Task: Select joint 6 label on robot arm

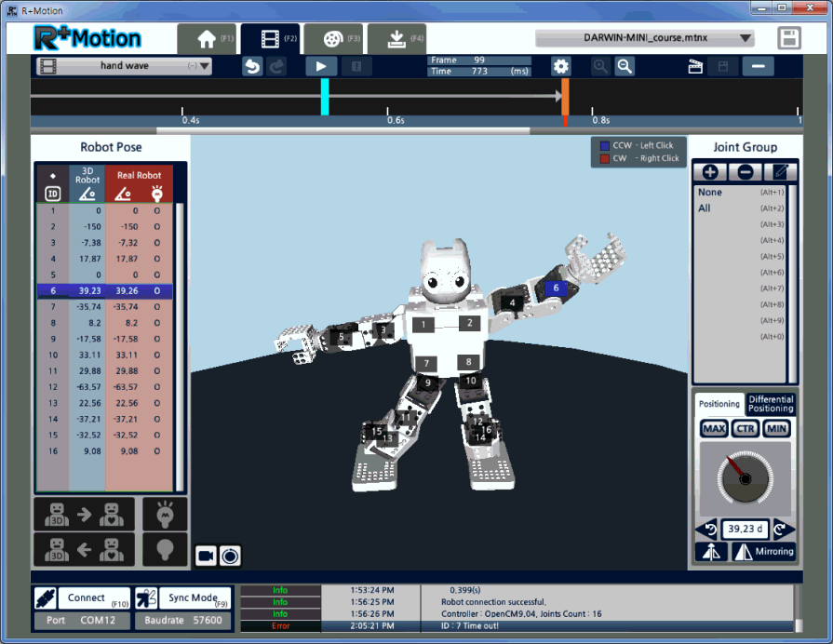Action: [x=556, y=288]
